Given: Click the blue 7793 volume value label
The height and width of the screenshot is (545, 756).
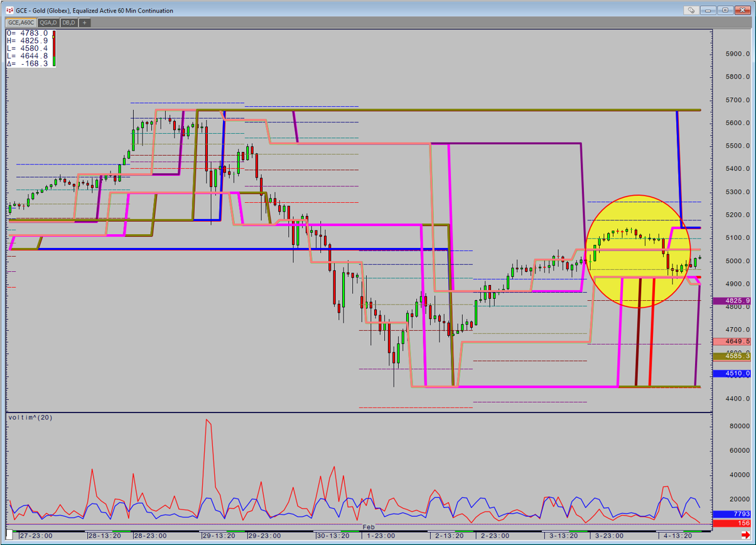Looking at the screenshot, I should [x=732, y=514].
